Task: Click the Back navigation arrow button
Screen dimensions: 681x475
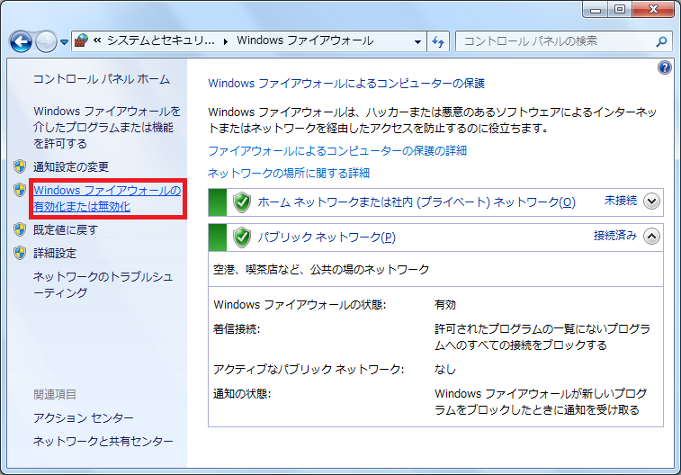Action: [x=22, y=41]
